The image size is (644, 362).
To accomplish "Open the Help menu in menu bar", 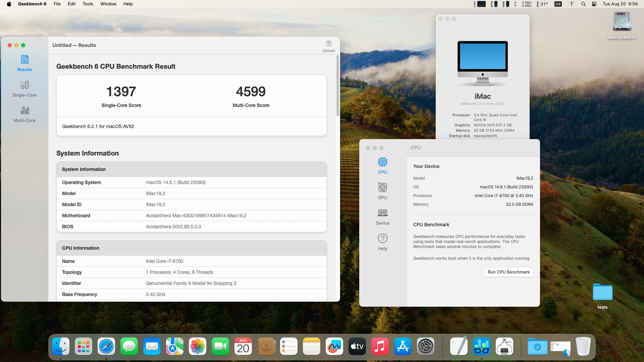I will (128, 4).
